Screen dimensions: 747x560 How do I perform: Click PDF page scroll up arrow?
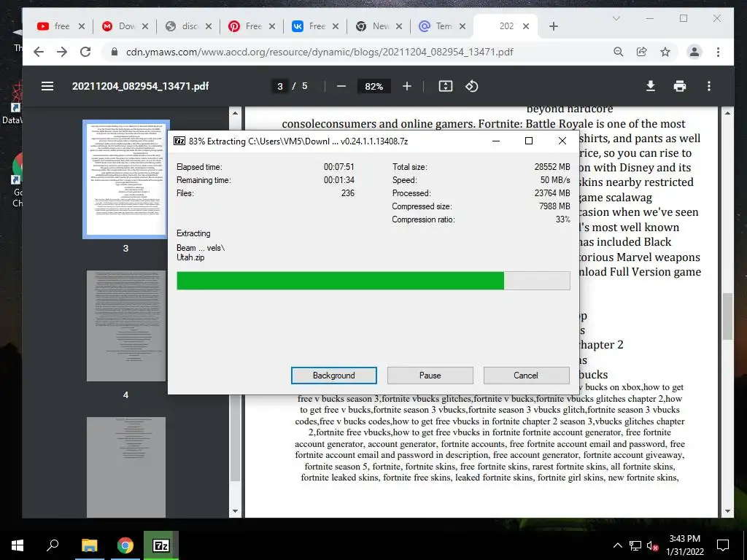pyautogui.click(x=727, y=113)
